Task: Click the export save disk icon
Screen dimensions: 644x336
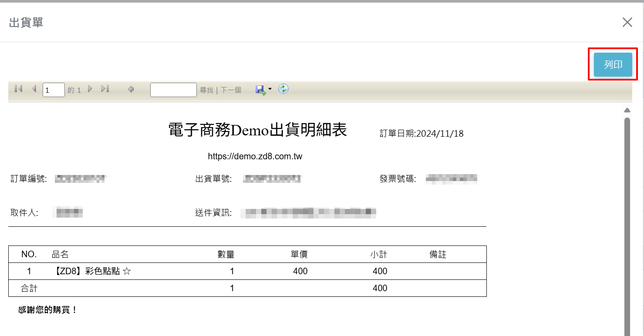Action: pyautogui.click(x=260, y=90)
